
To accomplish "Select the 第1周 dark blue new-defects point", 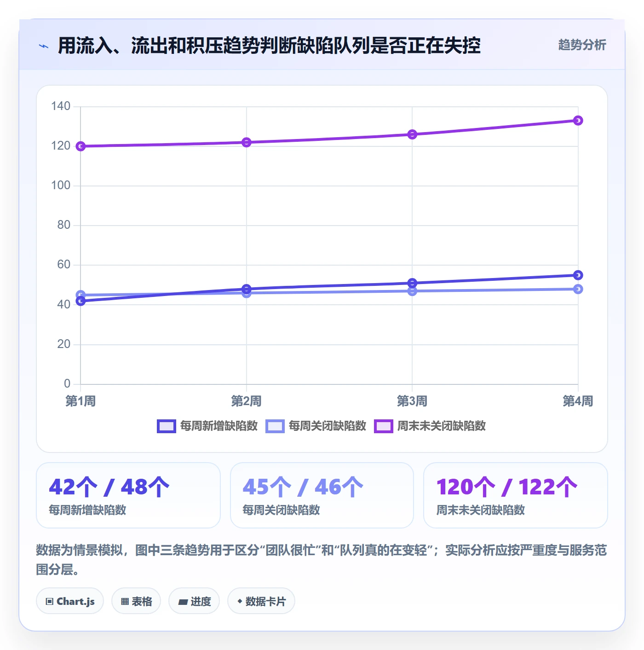I will pyautogui.click(x=80, y=301).
